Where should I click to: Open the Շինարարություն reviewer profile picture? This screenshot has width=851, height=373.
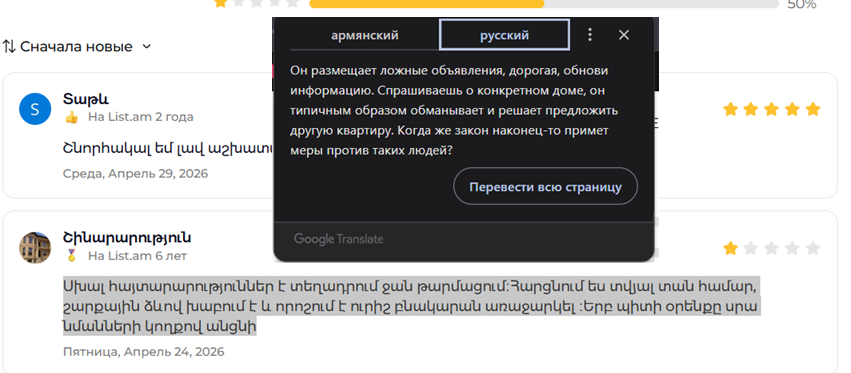(35, 248)
